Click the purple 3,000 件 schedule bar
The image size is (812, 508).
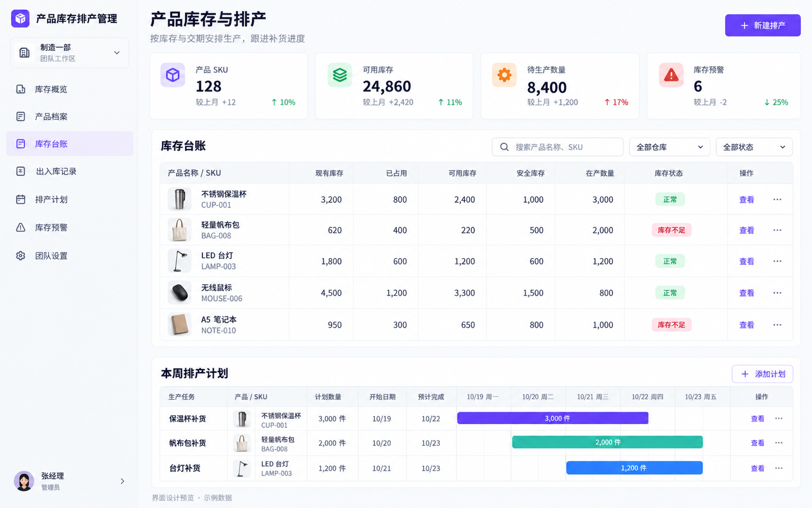552,418
